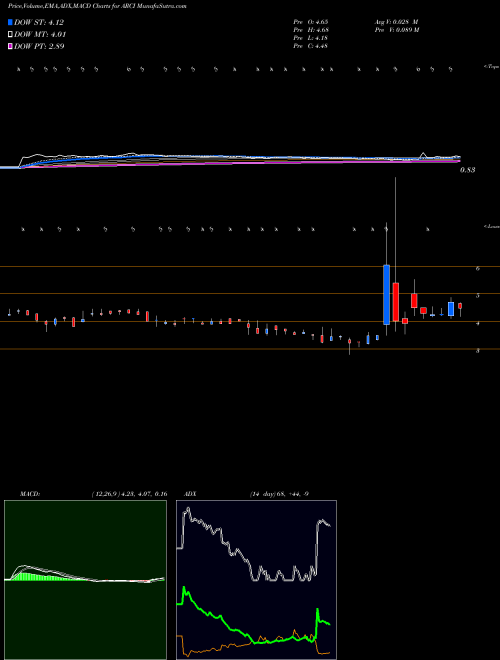Click the 'Pre O: 4.65' value

point(311,21)
